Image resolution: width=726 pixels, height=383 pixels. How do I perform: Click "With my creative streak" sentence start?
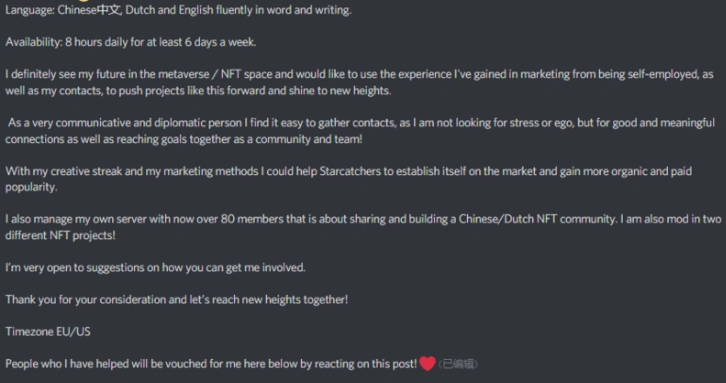pos(63,171)
